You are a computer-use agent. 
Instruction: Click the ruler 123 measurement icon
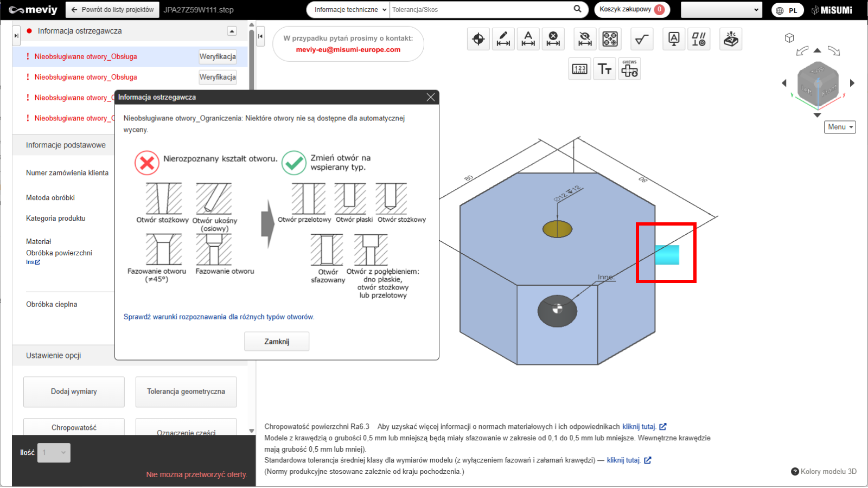[579, 69]
